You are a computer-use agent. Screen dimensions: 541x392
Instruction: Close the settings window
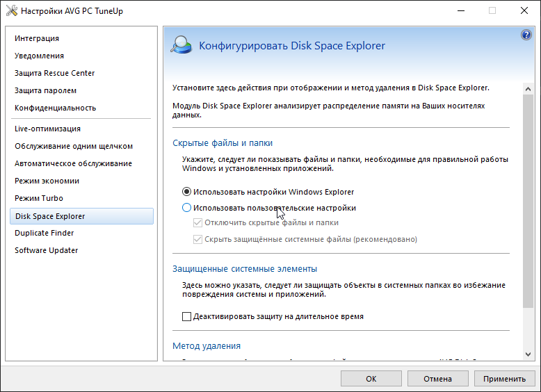pyautogui.click(x=524, y=10)
